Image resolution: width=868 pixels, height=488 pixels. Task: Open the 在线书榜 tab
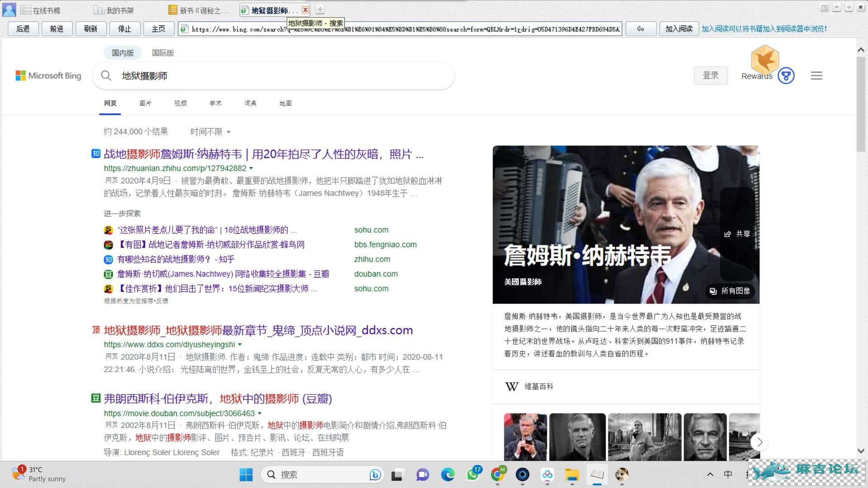40,10
